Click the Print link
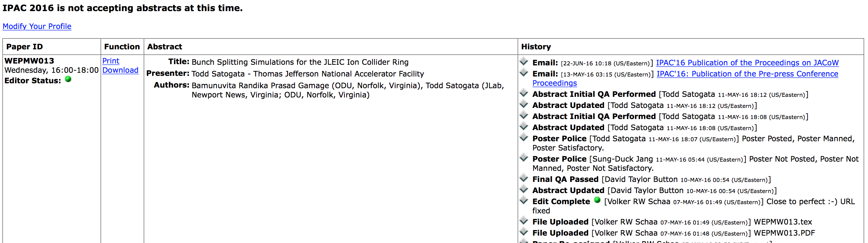Viewport: 868px width, 243px height. (111, 61)
